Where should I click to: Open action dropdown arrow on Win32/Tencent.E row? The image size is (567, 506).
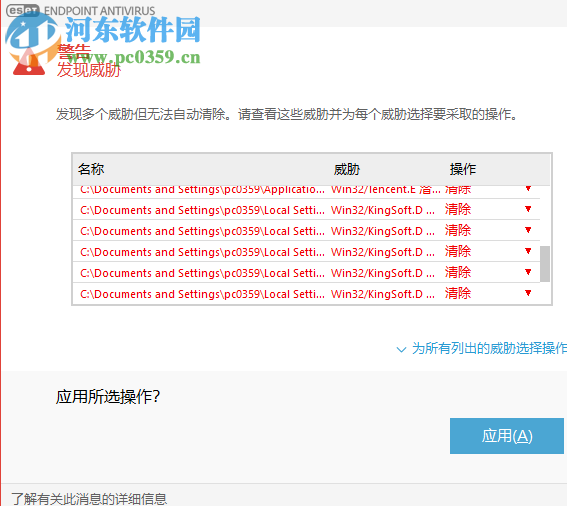528,188
